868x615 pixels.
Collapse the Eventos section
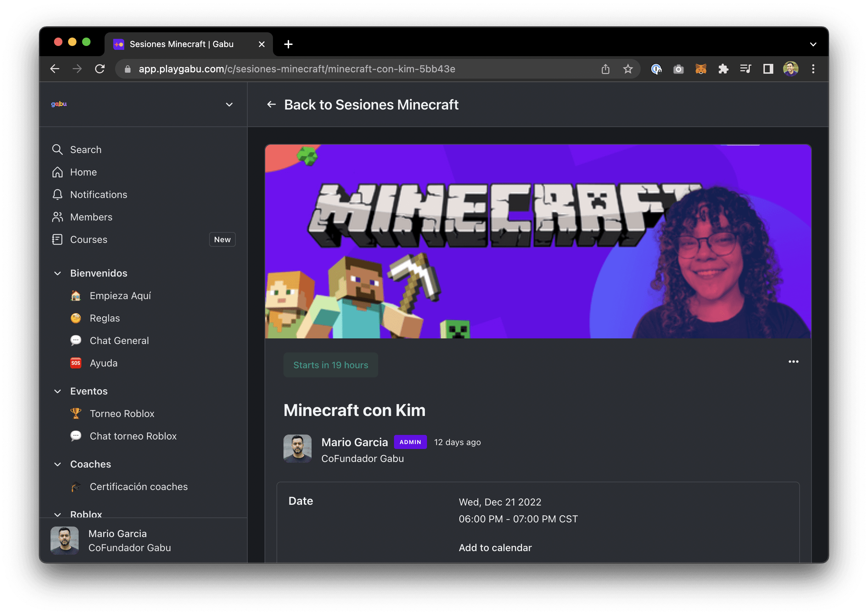pos(58,391)
